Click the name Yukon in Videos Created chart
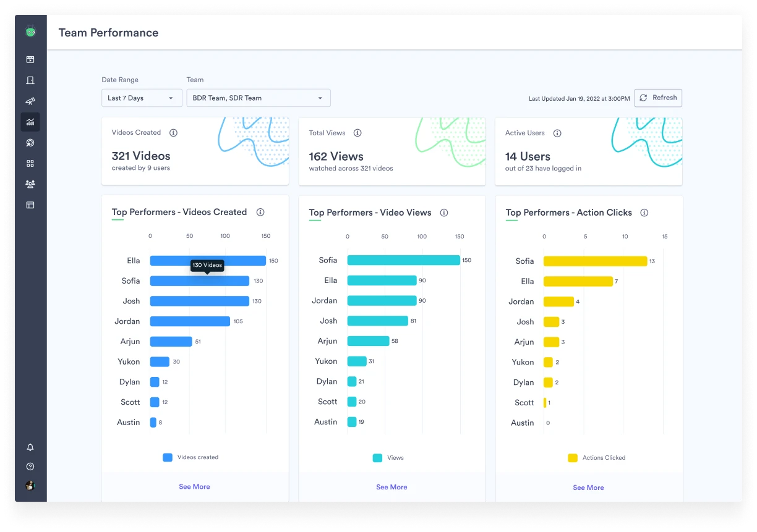Image resolution: width=757 pixels, height=532 pixels. tap(129, 361)
